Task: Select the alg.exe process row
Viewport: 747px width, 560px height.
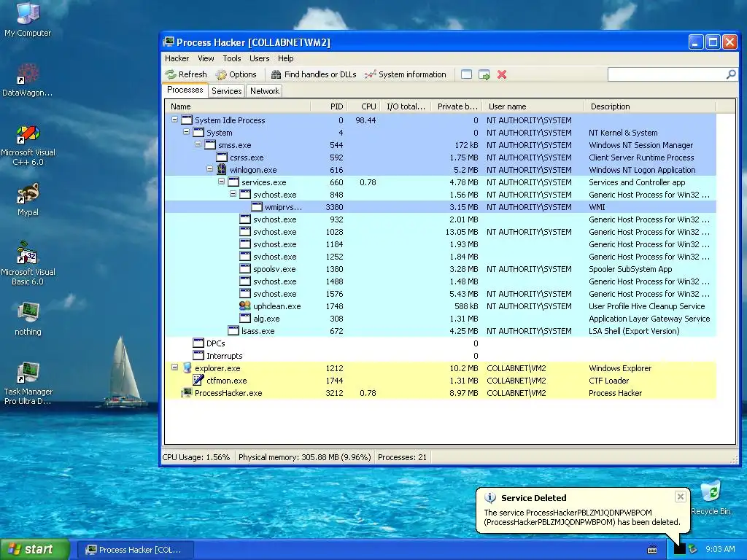Action: [440, 319]
